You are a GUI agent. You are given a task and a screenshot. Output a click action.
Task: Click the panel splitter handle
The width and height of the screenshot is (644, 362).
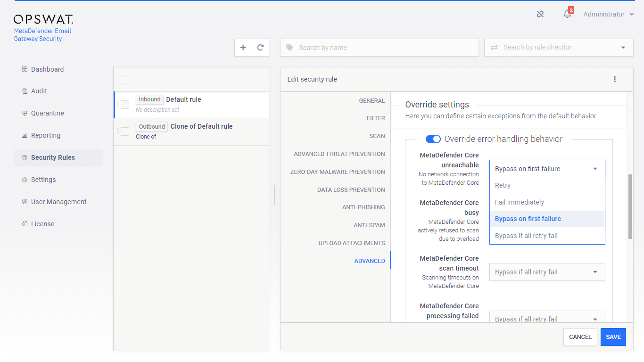[x=274, y=195]
